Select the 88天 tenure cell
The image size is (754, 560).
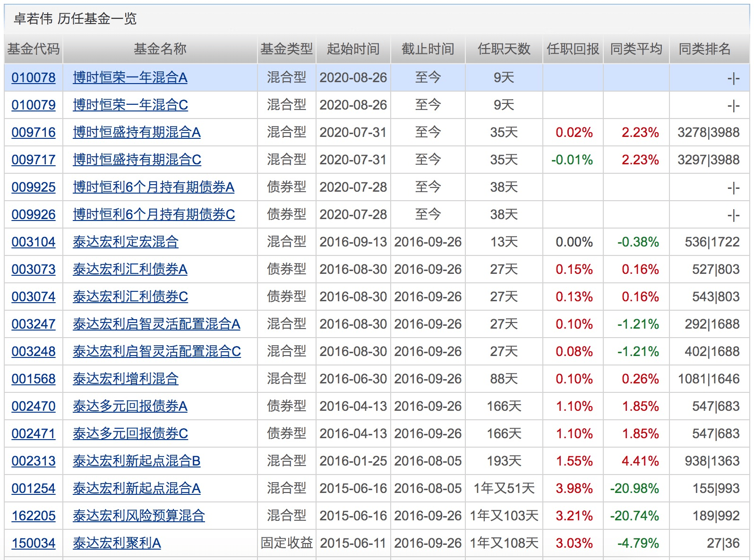click(x=504, y=379)
